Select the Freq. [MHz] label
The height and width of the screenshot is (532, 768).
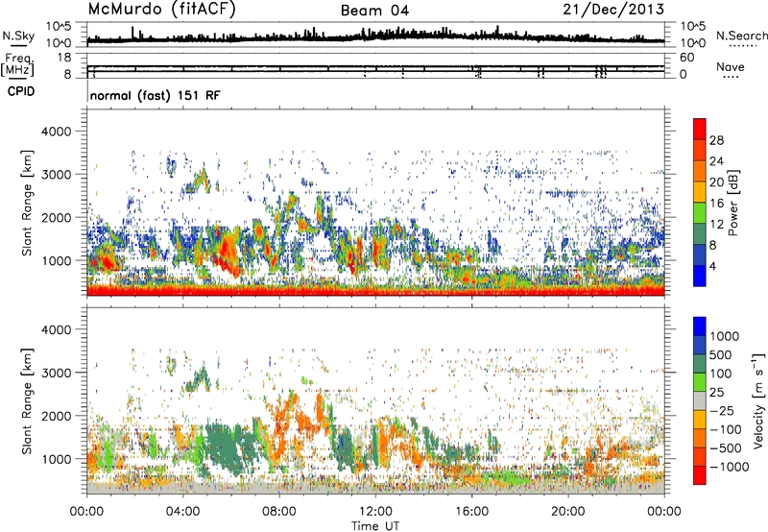[17, 65]
